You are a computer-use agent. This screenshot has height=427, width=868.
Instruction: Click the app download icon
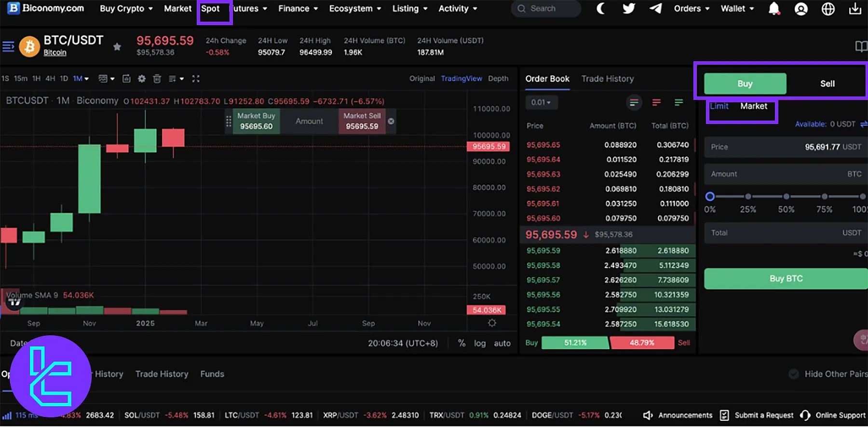pyautogui.click(x=855, y=9)
